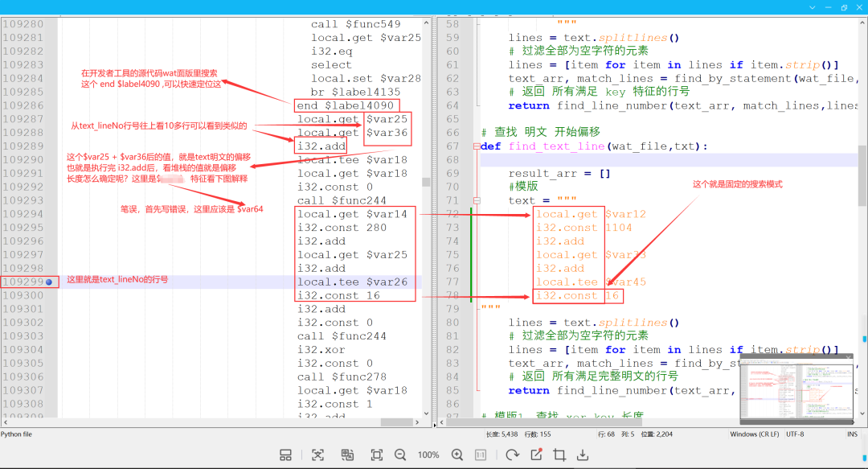Click line number 109286 in left gutter
This screenshot has height=469, width=868.
coord(23,105)
